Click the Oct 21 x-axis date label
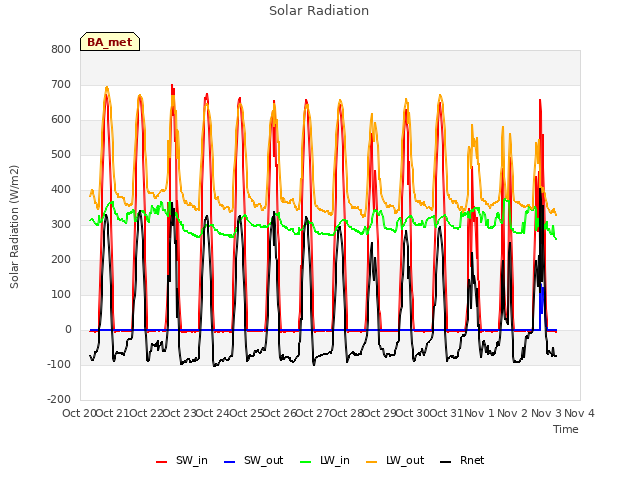 click(x=113, y=413)
